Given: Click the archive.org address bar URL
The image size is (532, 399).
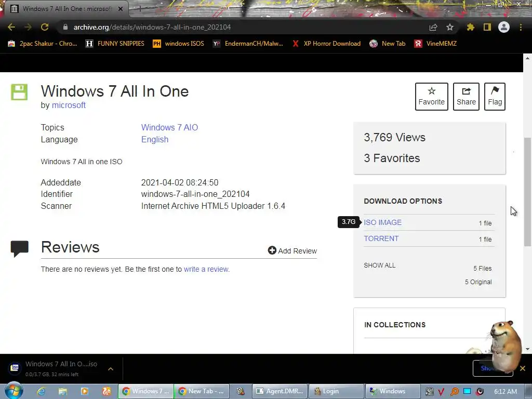Looking at the screenshot, I should (x=152, y=27).
